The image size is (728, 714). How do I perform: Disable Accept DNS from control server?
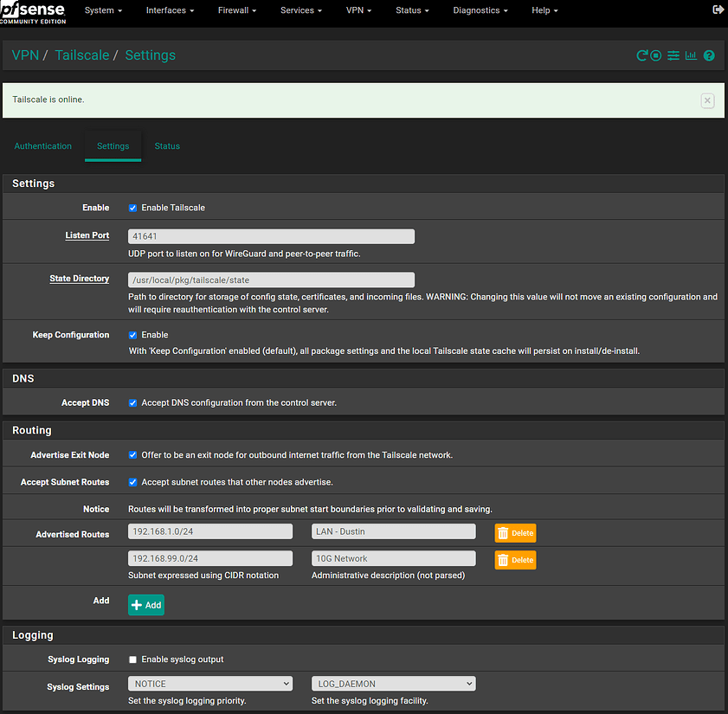pos(132,402)
